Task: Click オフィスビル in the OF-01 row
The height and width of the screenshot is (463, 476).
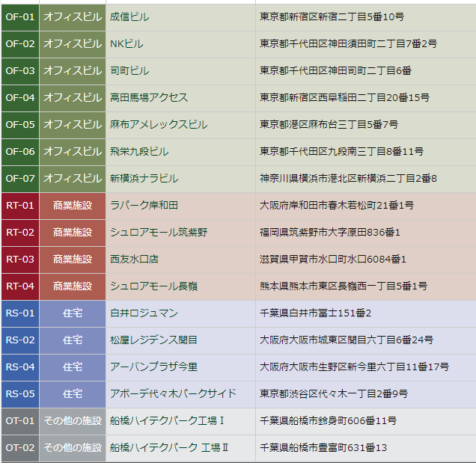Action: tap(73, 17)
